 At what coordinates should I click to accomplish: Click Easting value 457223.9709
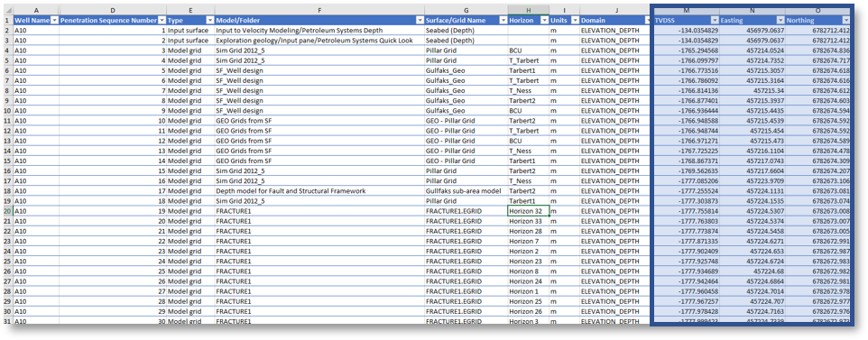coord(752,180)
